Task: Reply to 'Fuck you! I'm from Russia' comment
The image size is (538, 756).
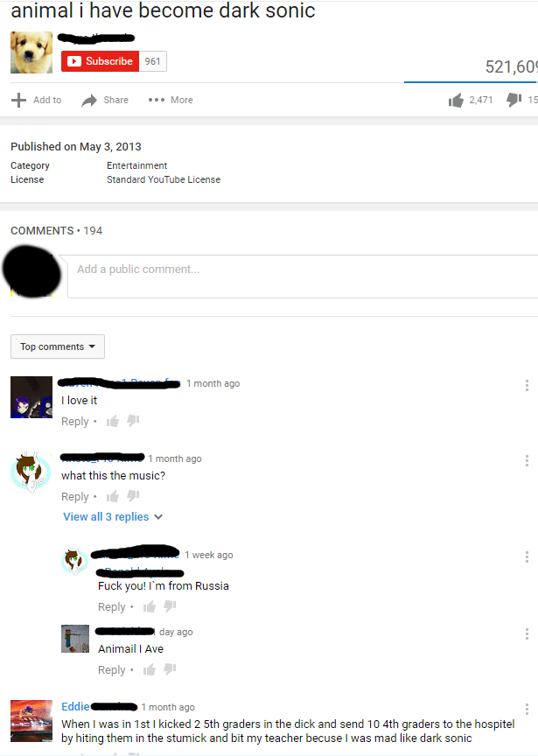Action: tap(111, 607)
